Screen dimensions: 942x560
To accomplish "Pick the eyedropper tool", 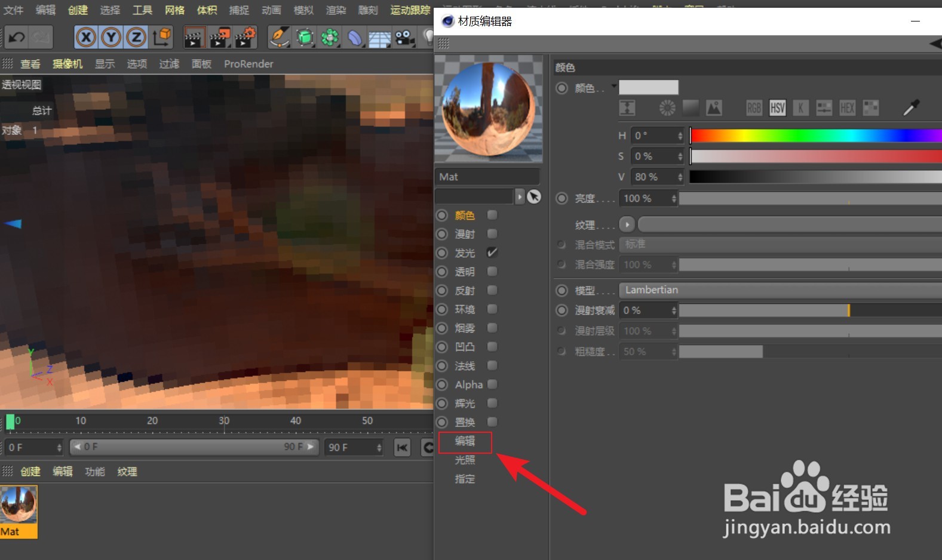I will [x=911, y=107].
